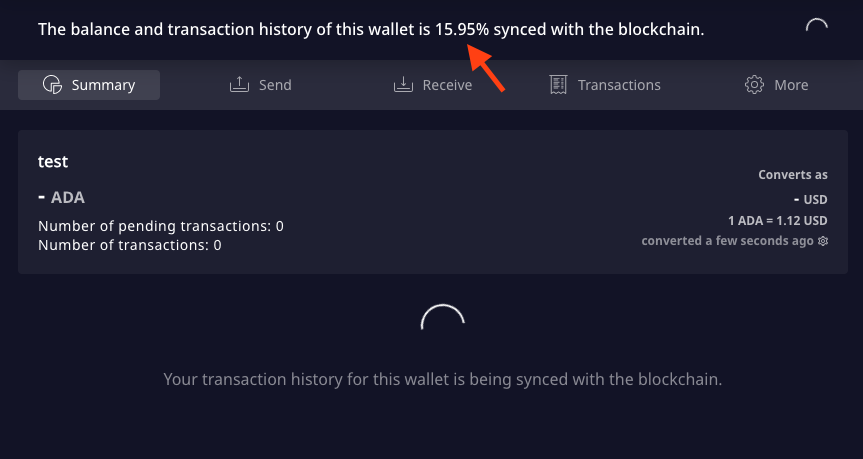
Task: Click the wallet name "test"
Action: click(x=53, y=161)
